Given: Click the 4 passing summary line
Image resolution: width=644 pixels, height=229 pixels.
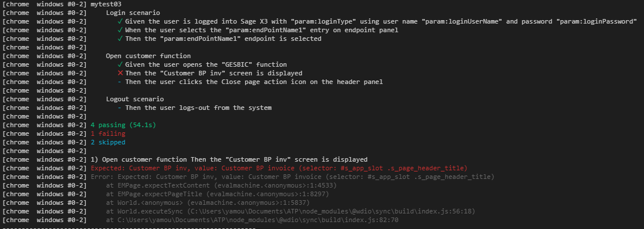Looking at the screenshot, I should coord(123,125).
